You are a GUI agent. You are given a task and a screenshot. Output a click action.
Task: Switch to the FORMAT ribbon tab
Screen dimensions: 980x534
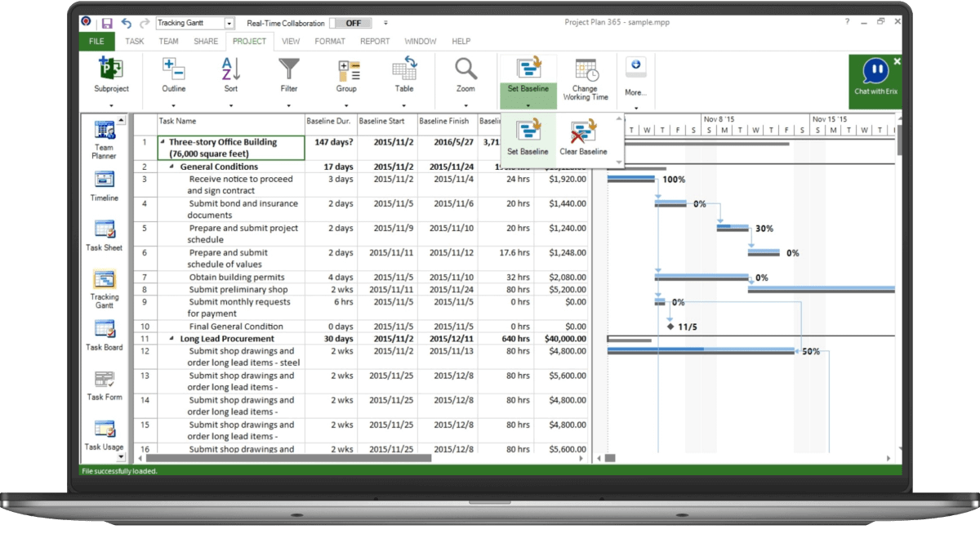[330, 42]
